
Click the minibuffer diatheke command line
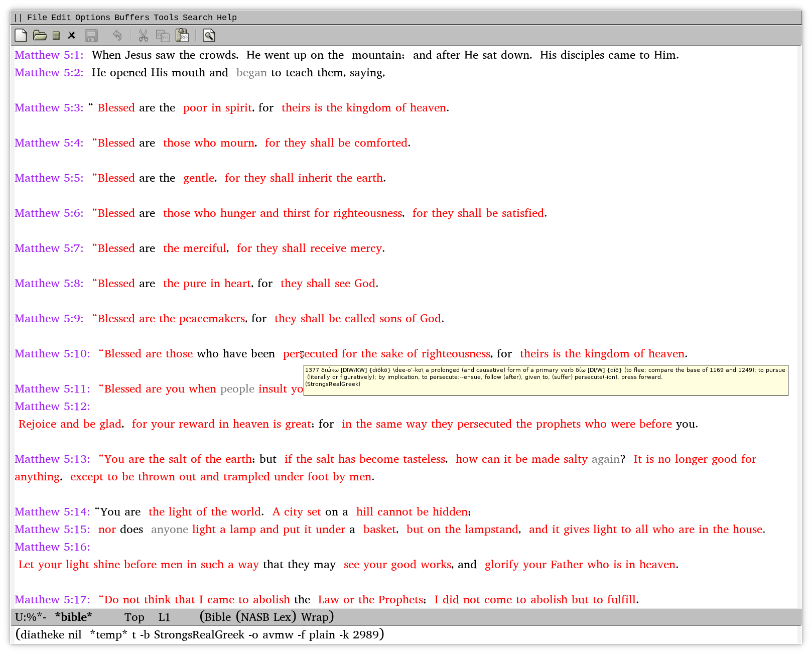point(200,635)
